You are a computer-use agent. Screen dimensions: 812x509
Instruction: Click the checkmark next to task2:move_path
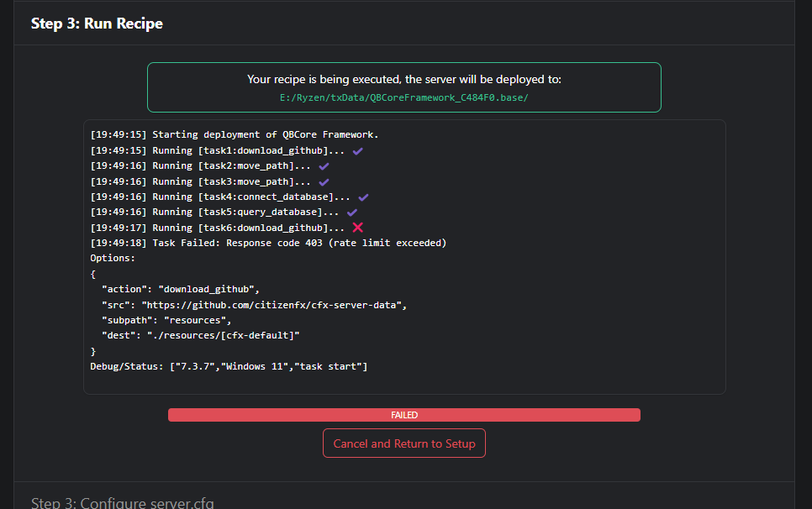(x=324, y=166)
